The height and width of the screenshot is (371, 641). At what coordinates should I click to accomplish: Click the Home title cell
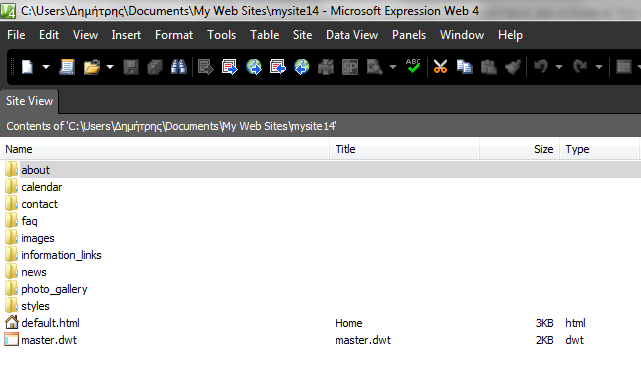pos(349,323)
